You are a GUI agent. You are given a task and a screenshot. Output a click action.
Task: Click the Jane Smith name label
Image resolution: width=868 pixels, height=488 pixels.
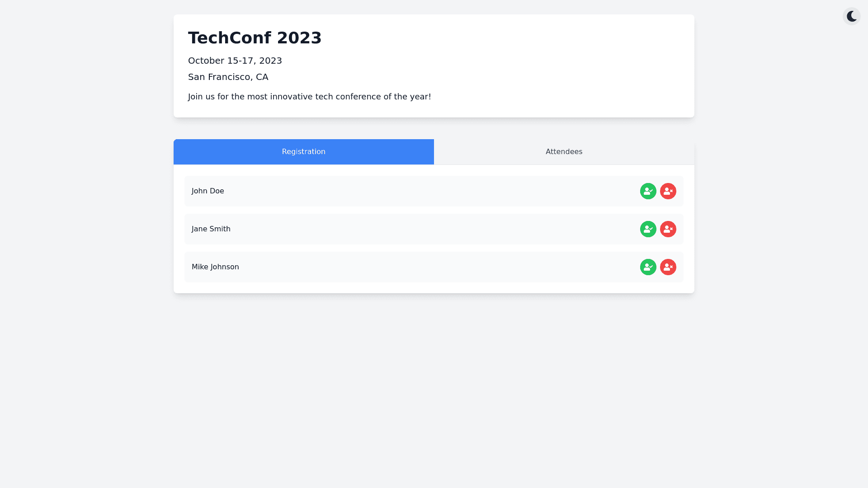point(211,229)
